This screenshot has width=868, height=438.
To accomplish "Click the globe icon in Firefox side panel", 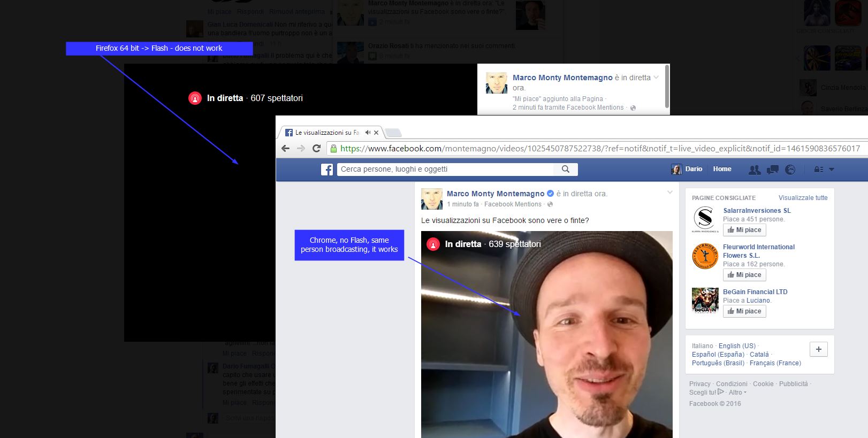I will 633,108.
